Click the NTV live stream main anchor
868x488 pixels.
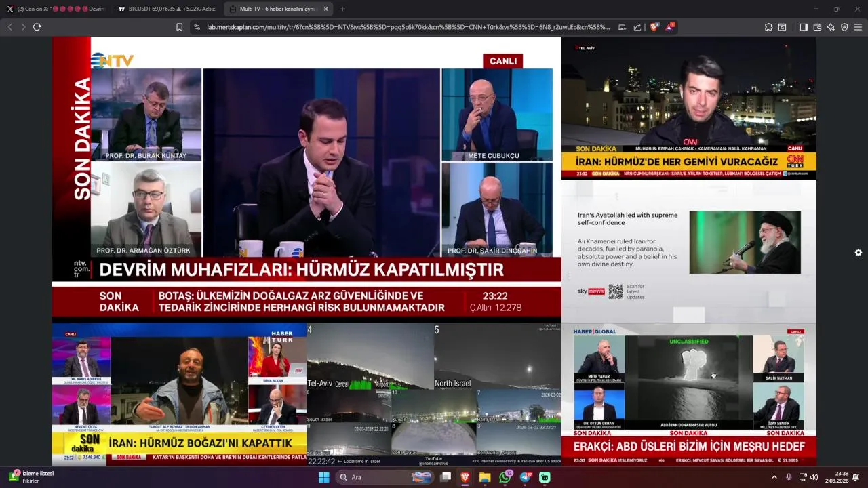point(321,163)
